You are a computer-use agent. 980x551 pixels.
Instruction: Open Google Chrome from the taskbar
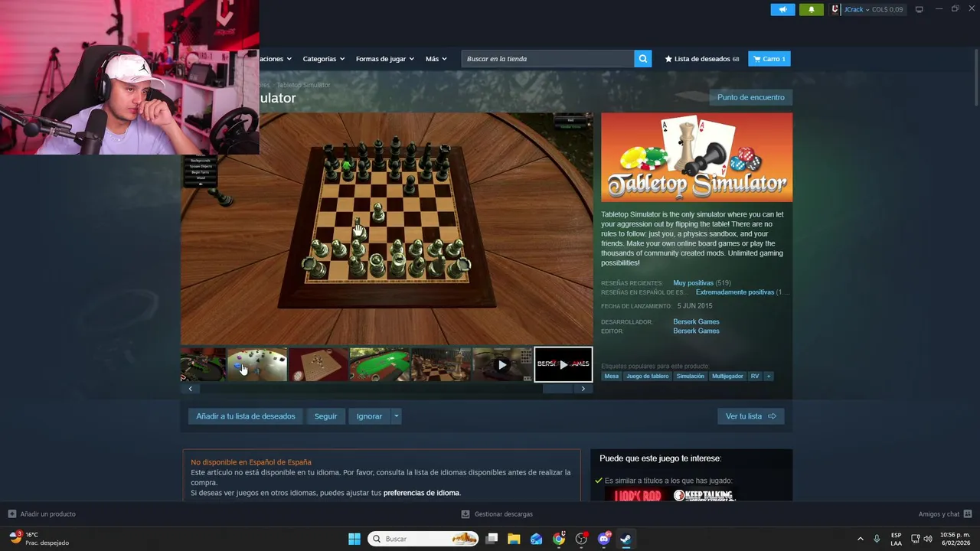559,539
